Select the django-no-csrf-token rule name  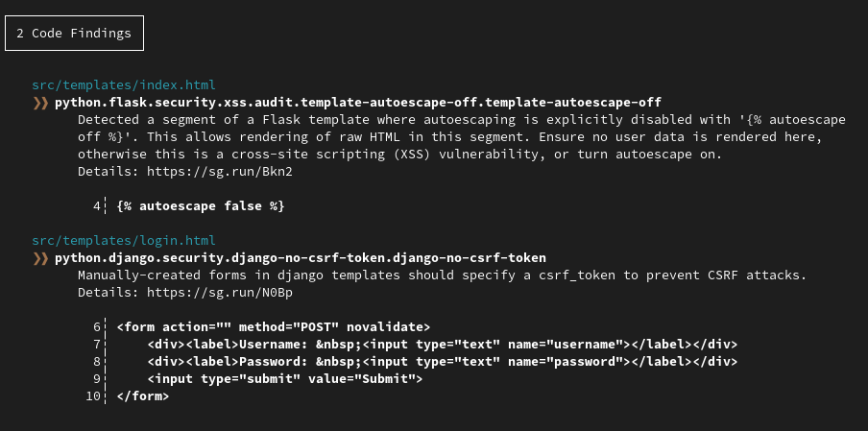(301, 257)
